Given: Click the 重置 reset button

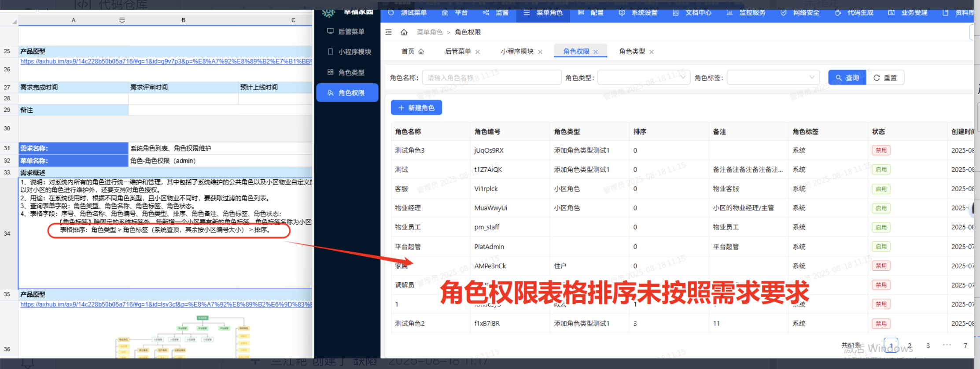Looking at the screenshot, I should point(885,77).
